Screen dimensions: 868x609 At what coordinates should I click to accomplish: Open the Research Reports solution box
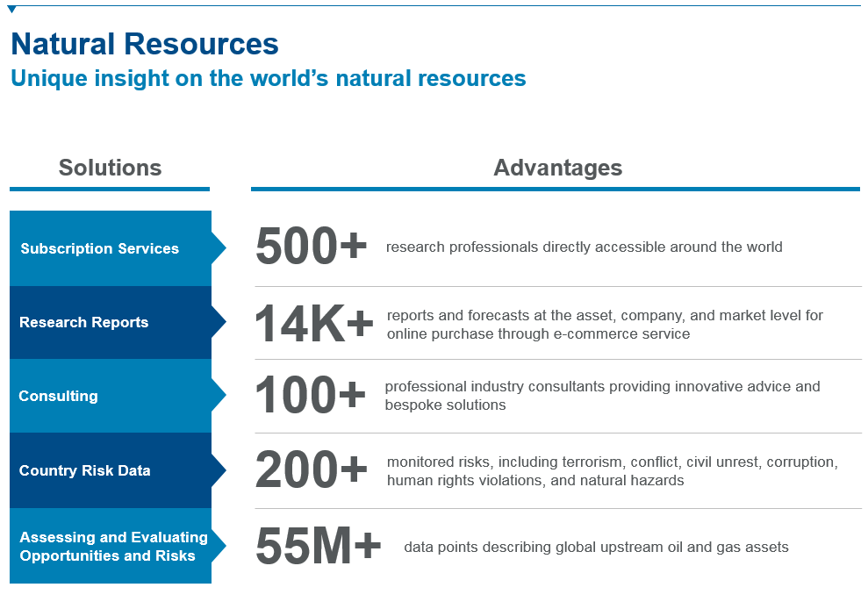tap(111, 322)
